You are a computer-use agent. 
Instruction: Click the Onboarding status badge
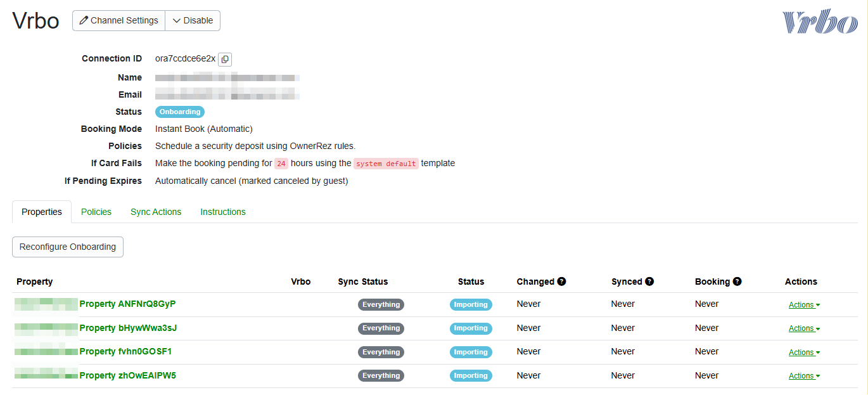(180, 112)
